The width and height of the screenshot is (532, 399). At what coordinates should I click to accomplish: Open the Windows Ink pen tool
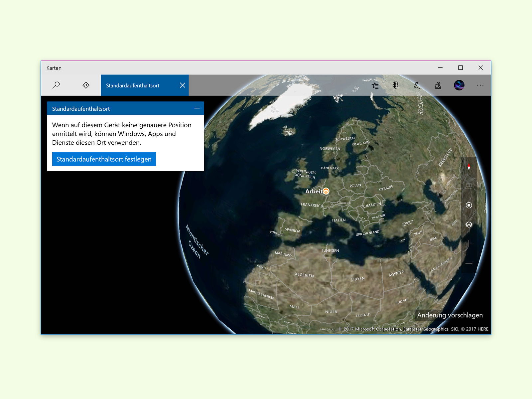click(417, 85)
